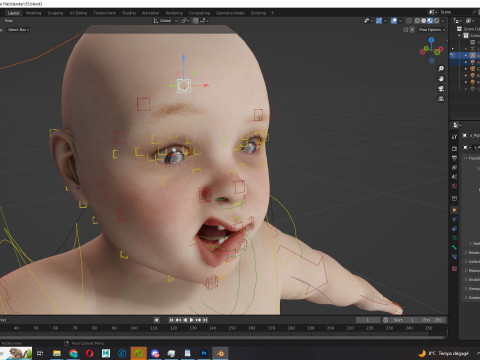Open the Tool properties tab
480x360 pixels.
[454, 137]
